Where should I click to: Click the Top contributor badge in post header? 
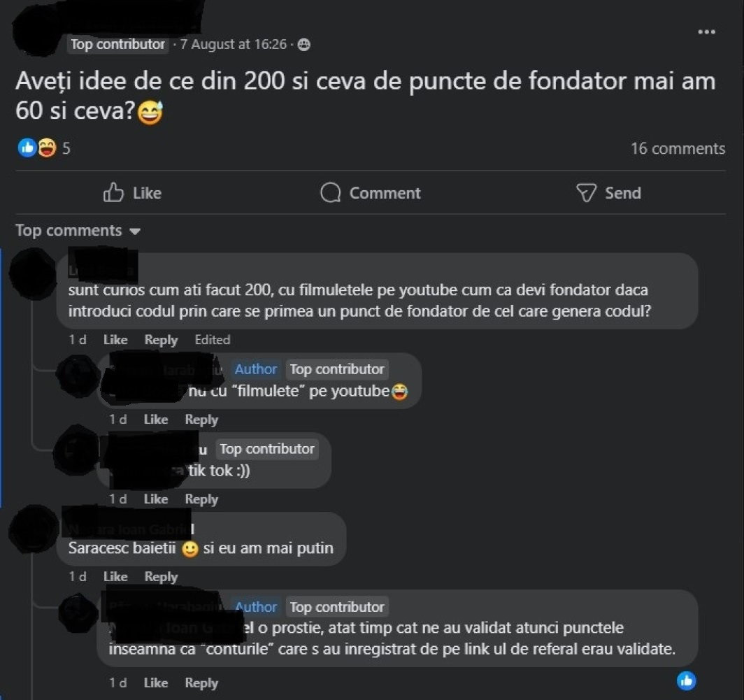point(117,45)
